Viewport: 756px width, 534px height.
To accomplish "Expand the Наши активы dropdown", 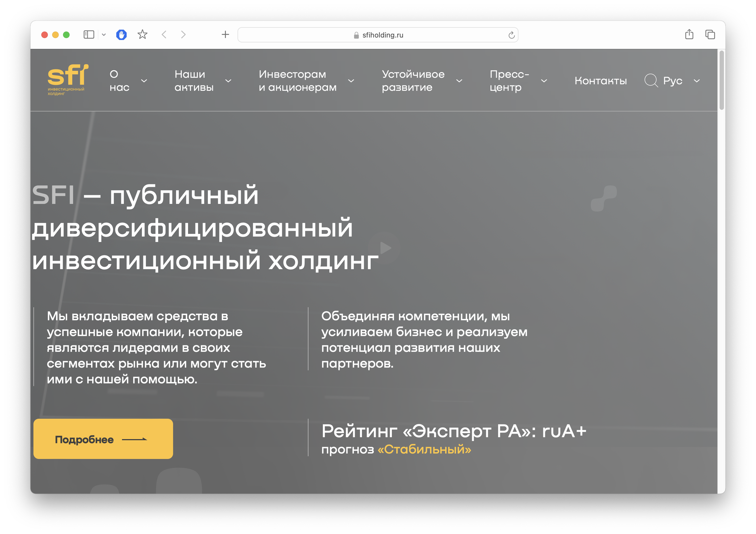I will (228, 81).
